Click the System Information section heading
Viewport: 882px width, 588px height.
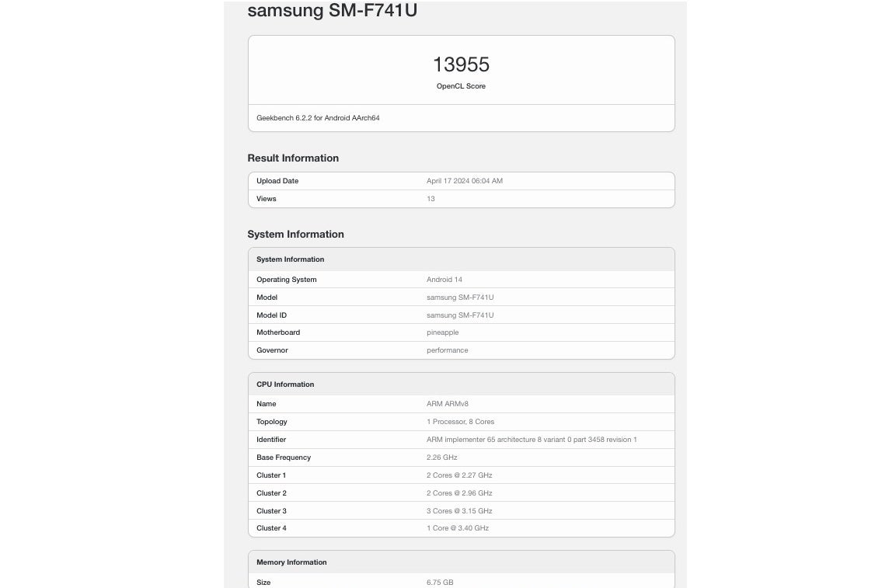point(295,235)
